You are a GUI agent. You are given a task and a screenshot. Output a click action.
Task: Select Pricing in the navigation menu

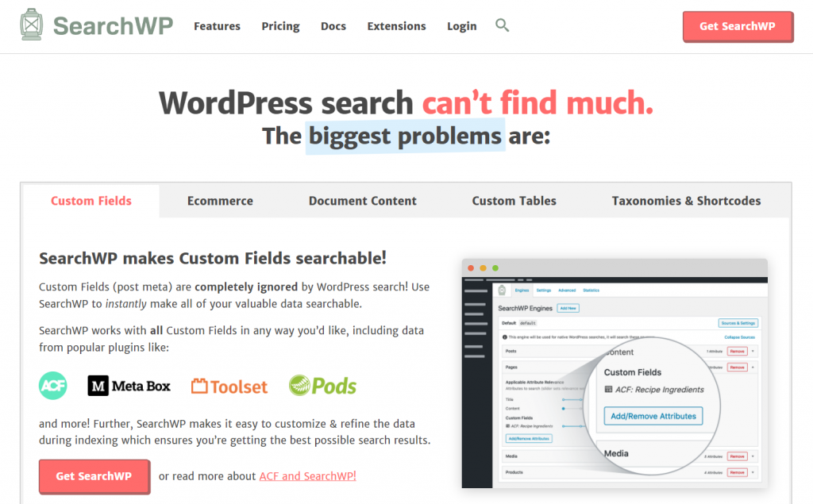(x=280, y=25)
